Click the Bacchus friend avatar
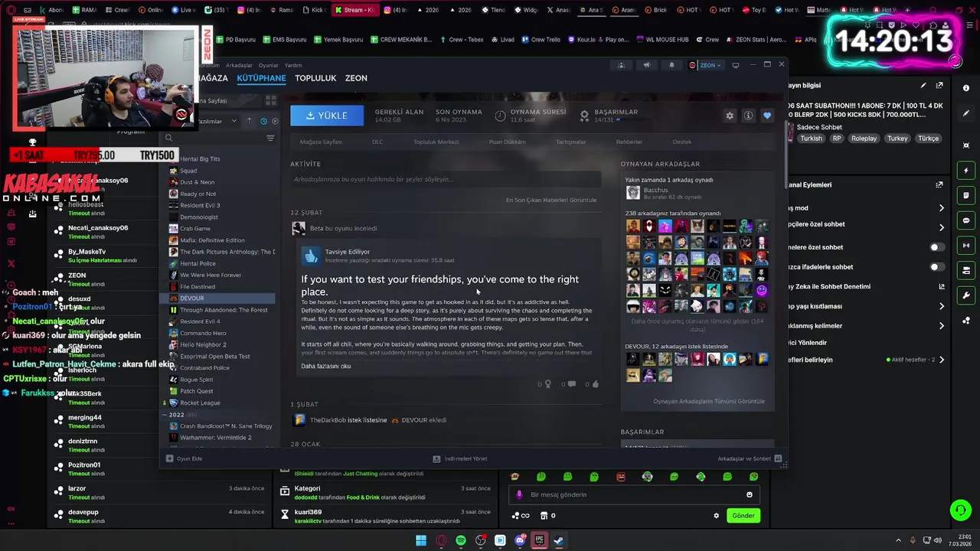 click(632, 193)
